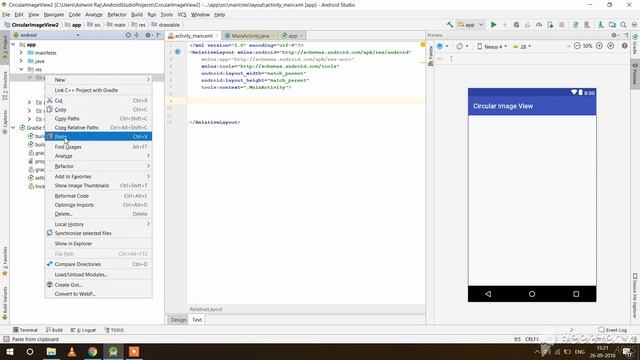Open the SDK Manager download icon
640x360 pixels.
(601, 24)
